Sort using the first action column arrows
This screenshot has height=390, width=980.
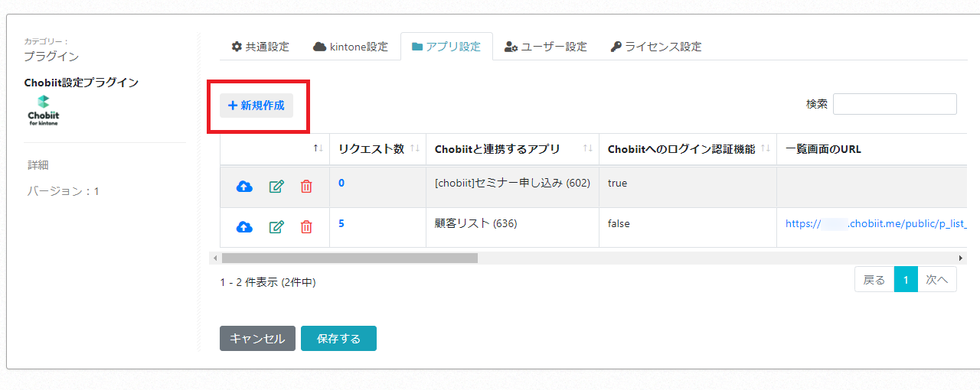pos(318,148)
